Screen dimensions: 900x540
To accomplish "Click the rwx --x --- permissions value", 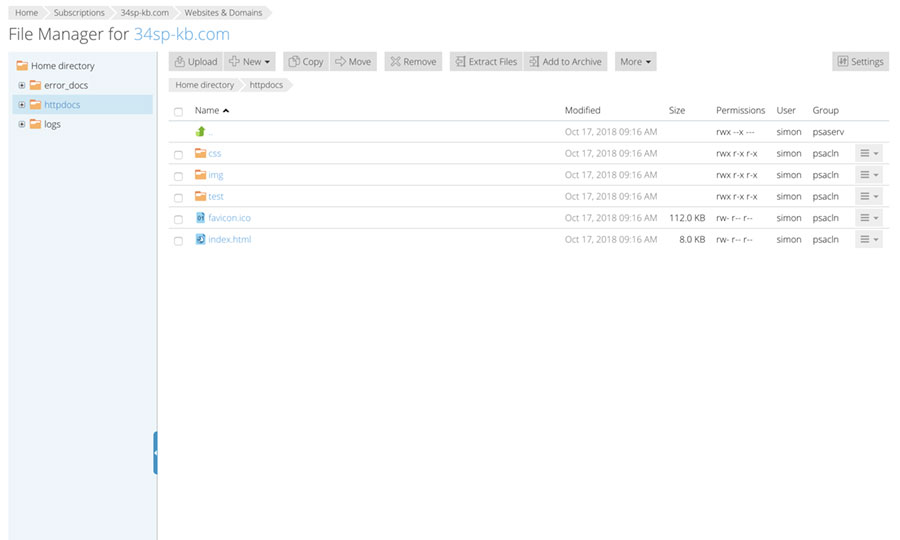I will click(735, 132).
